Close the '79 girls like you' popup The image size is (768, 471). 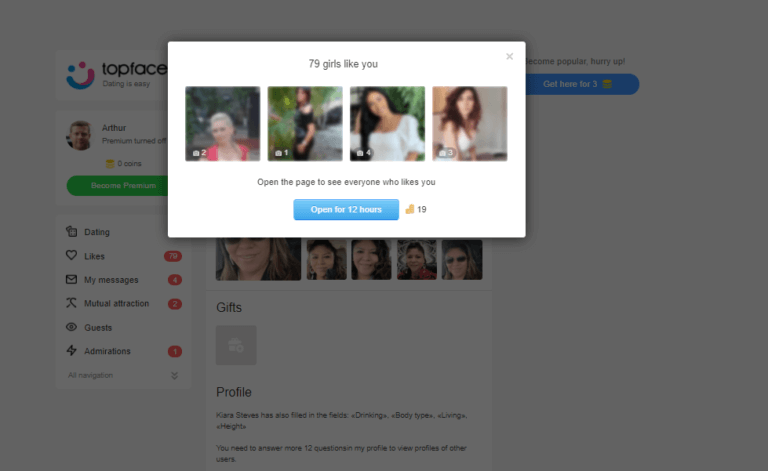click(509, 57)
